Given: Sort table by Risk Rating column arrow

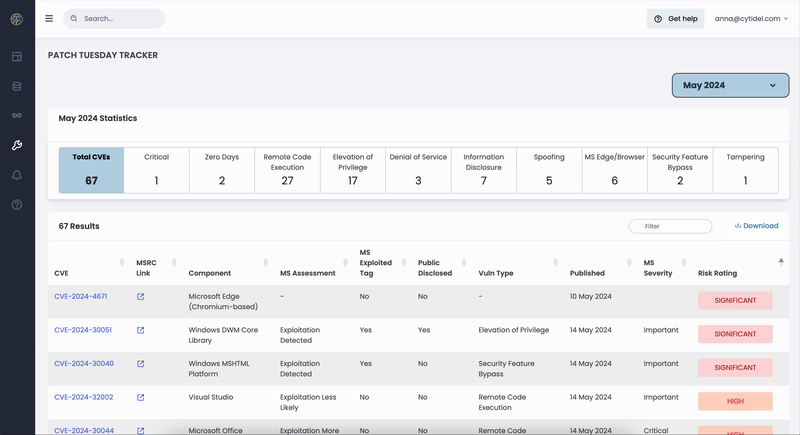Looking at the screenshot, I should (x=781, y=262).
